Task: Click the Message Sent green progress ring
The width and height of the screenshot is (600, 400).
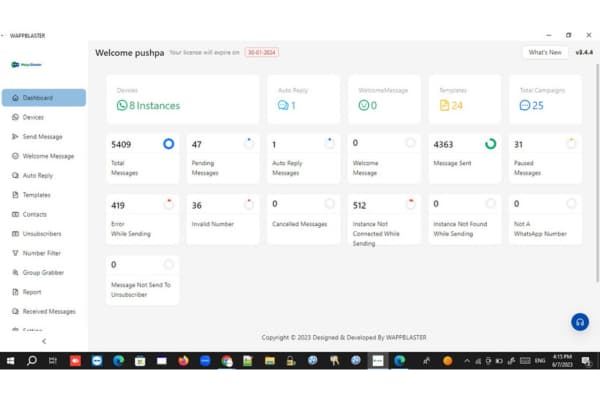Action: click(x=490, y=144)
